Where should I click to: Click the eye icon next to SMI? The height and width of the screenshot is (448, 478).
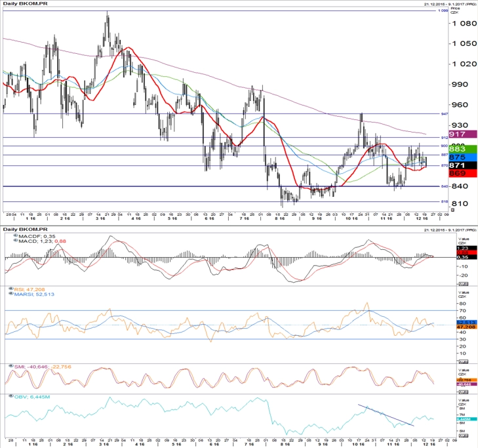tap(11, 366)
